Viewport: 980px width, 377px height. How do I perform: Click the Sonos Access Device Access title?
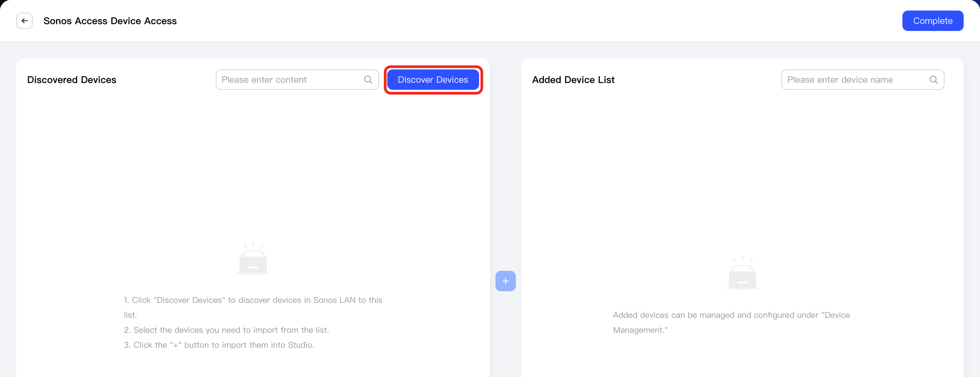(x=110, y=21)
